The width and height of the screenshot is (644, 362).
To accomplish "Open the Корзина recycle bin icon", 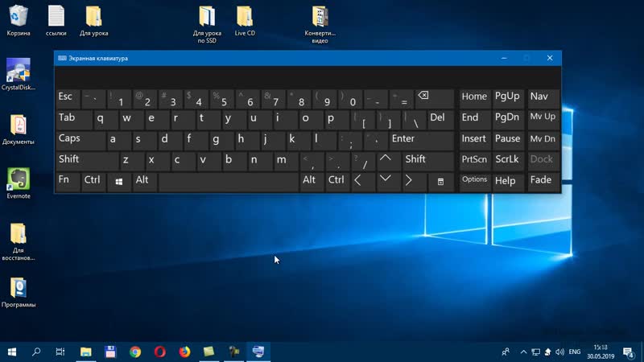I will [18, 21].
